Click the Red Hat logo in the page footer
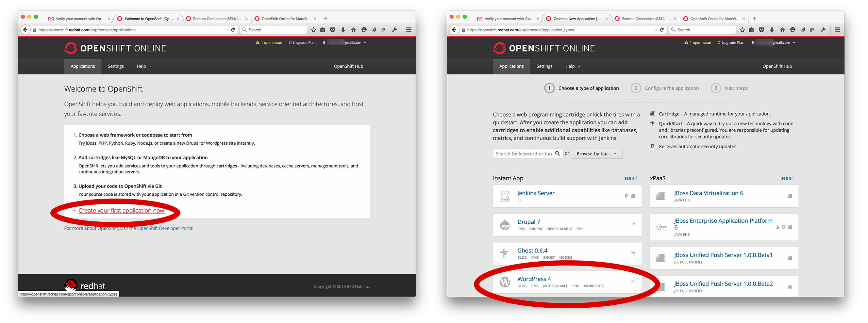 (85, 285)
